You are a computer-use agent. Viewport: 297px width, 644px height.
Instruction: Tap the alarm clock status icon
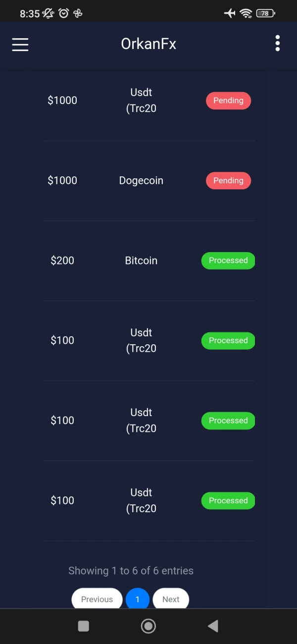coord(63,13)
